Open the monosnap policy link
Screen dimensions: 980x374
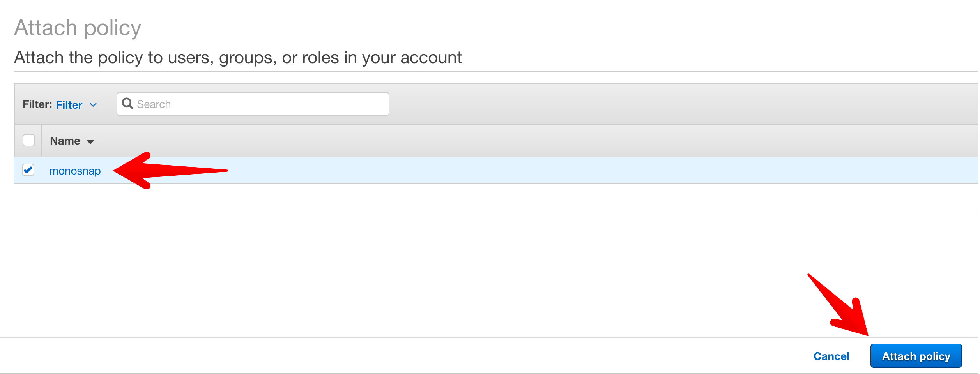tap(75, 171)
